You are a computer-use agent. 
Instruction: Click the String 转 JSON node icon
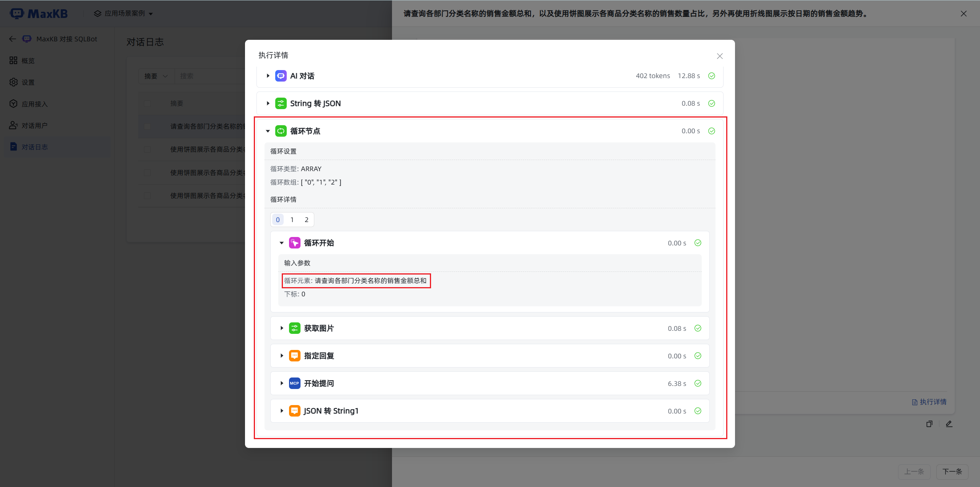[x=281, y=103]
